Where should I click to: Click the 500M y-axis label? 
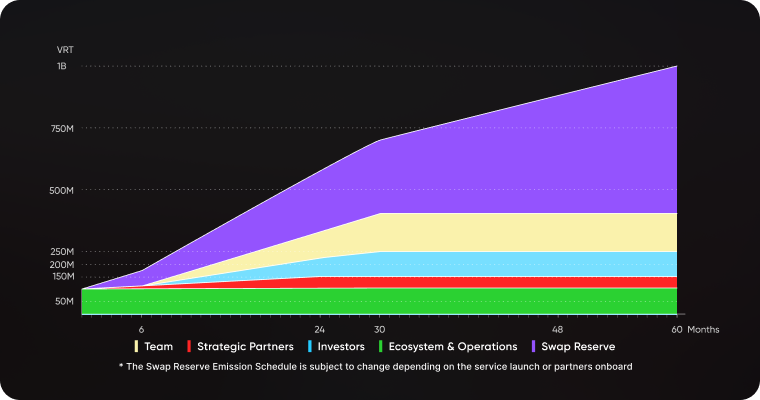tap(62, 190)
